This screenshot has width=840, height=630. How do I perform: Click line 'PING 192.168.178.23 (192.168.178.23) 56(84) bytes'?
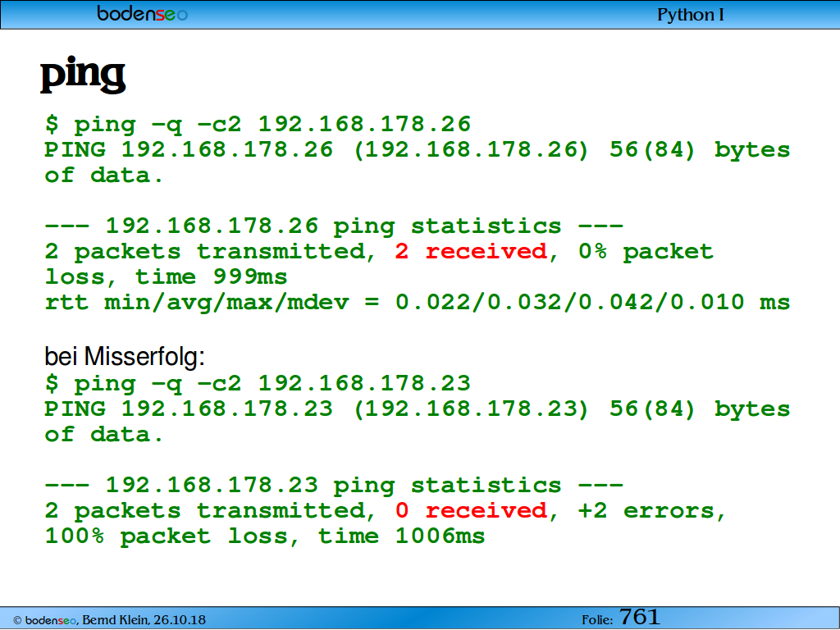point(418,409)
